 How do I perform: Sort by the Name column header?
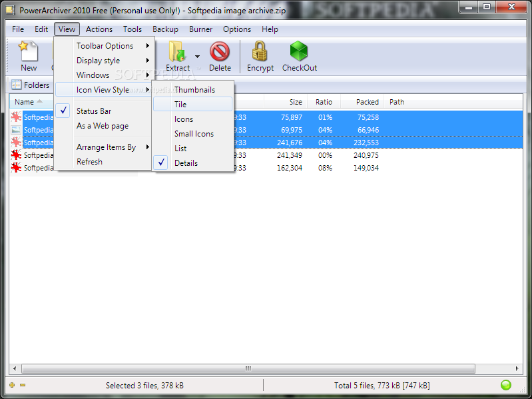click(x=31, y=102)
